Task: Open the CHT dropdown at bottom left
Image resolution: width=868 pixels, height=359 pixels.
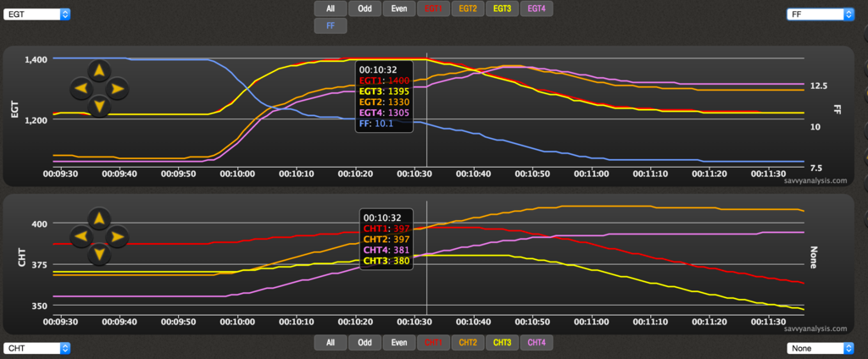Action: (36, 348)
